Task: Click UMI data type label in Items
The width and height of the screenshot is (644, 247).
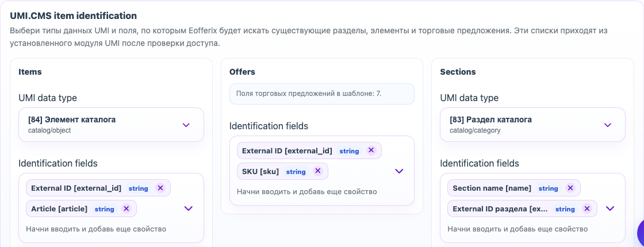Action: [x=48, y=98]
